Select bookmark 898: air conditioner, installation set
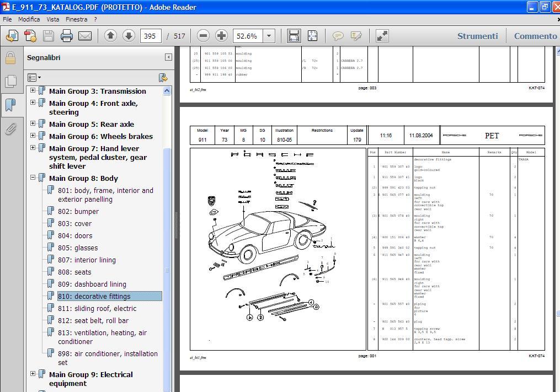 [108, 358]
